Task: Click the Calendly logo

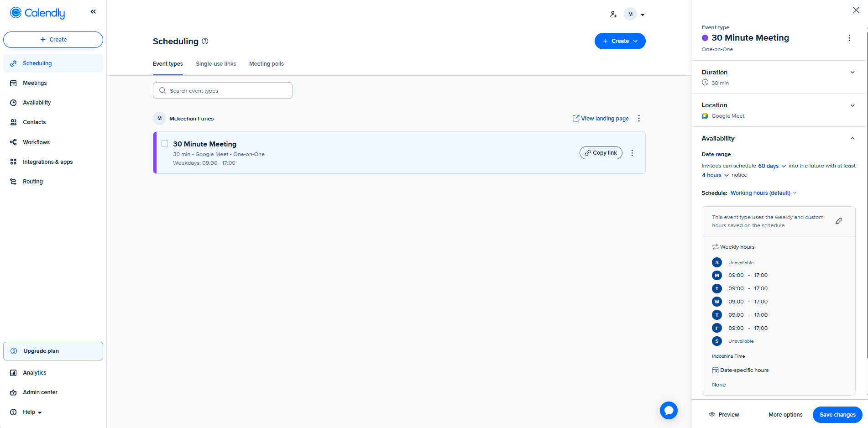Action: pos(37,13)
